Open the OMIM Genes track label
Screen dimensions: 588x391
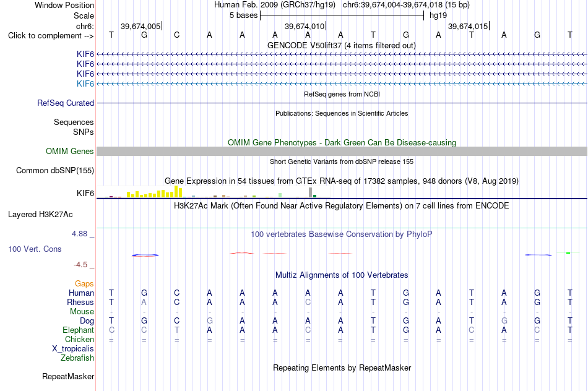tap(69, 151)
